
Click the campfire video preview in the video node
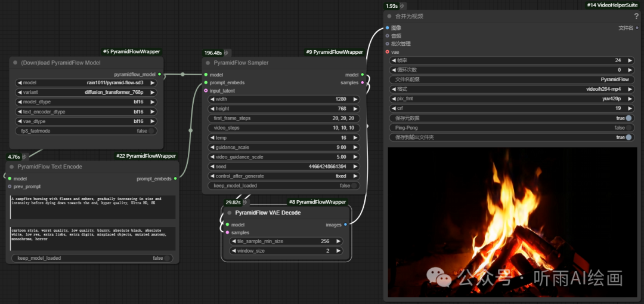click(512, 222)
